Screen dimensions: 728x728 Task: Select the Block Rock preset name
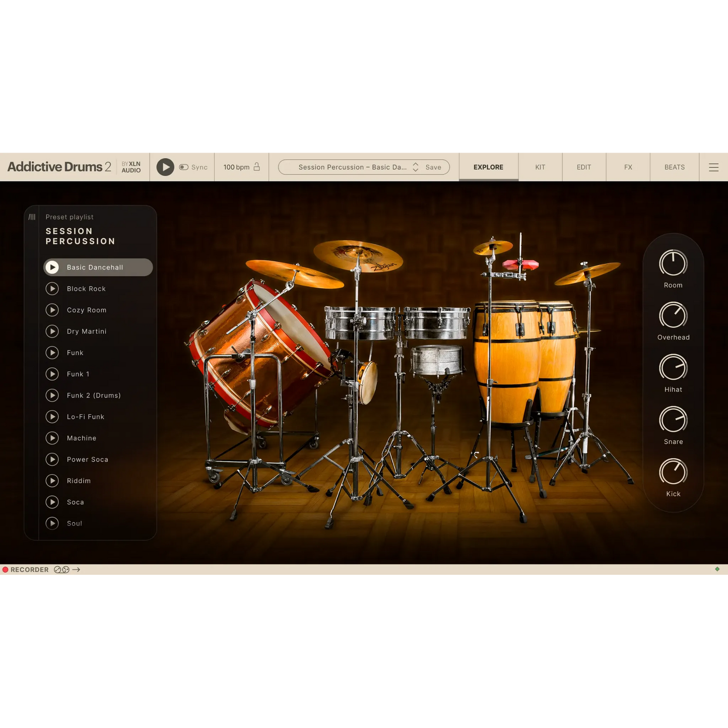pos(86,289)
